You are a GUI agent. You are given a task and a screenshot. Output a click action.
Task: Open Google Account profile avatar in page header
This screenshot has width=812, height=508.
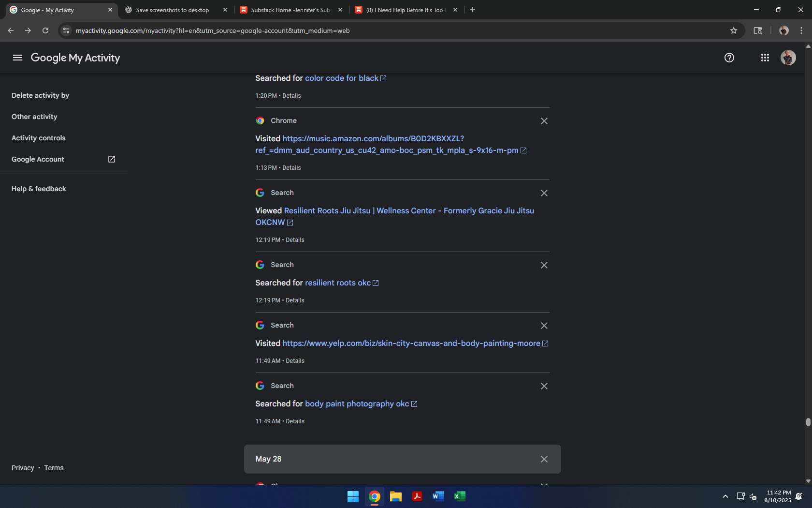[x=788, y=58]
